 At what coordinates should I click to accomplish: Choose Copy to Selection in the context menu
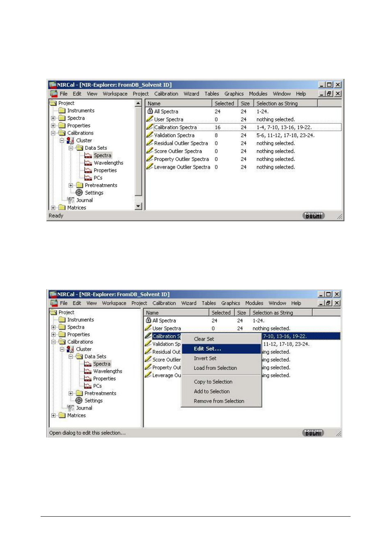tap(221, 382)
